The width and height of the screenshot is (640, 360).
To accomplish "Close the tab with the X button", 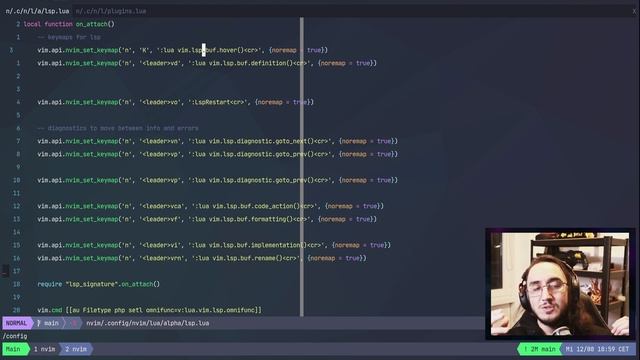I will click(x=634, y=11).
